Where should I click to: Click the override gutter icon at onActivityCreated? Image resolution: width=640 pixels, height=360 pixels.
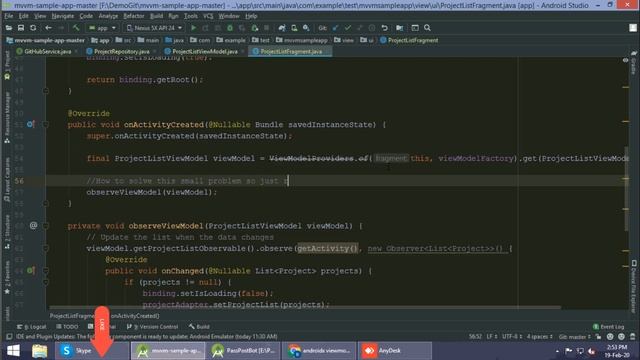click(x=31, y=124)
